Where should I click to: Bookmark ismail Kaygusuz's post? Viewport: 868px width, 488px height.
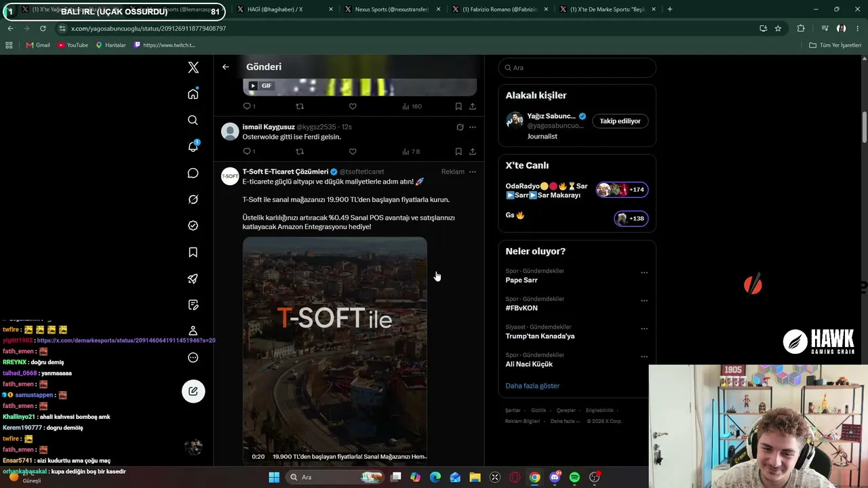coord(458,152)
